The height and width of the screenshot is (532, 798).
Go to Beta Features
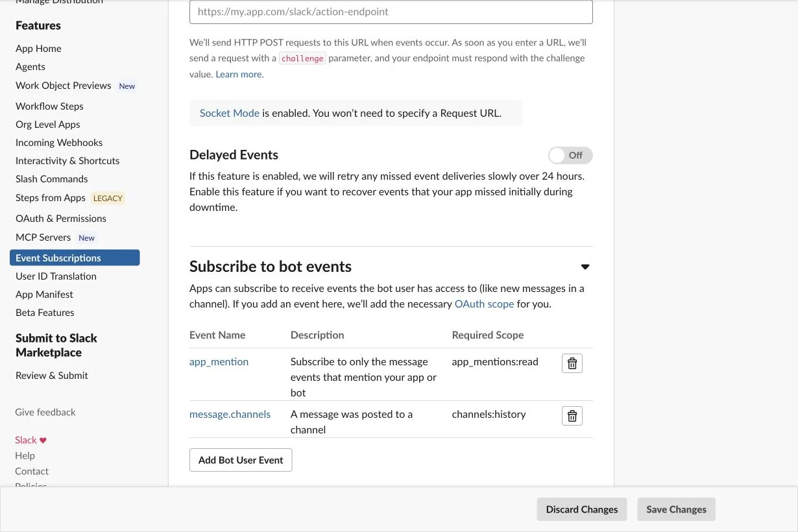[45, 313]
